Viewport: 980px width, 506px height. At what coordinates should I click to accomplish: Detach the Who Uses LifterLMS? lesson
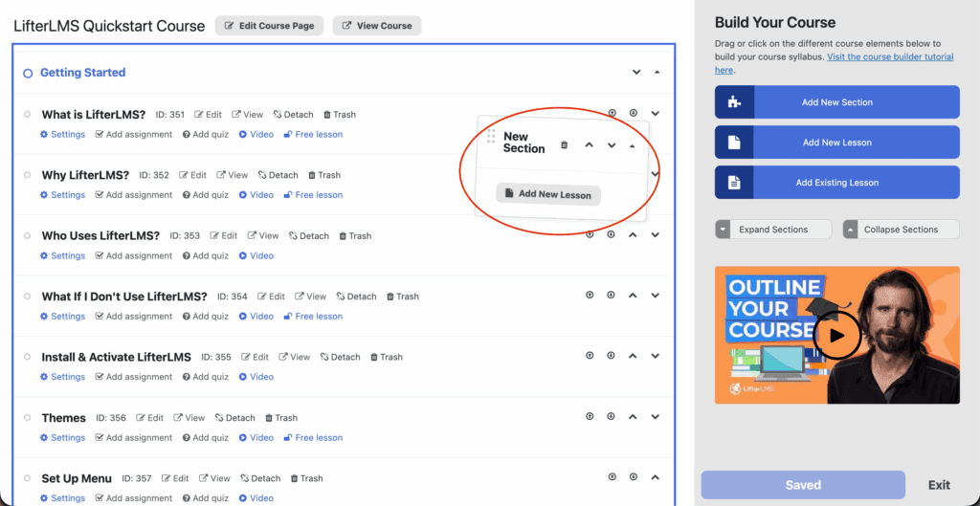click(309, 235)
